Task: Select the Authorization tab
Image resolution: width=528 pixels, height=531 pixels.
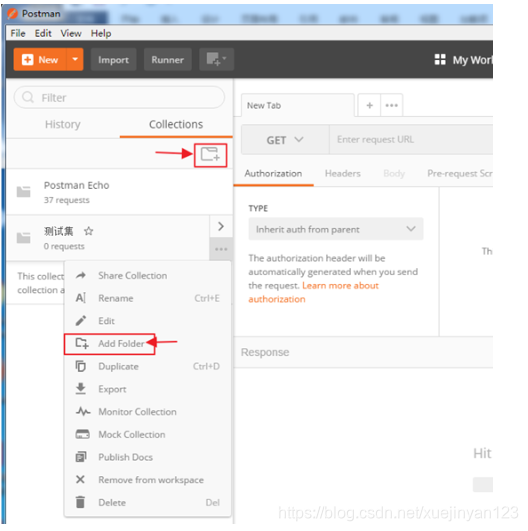Action: 273,173
